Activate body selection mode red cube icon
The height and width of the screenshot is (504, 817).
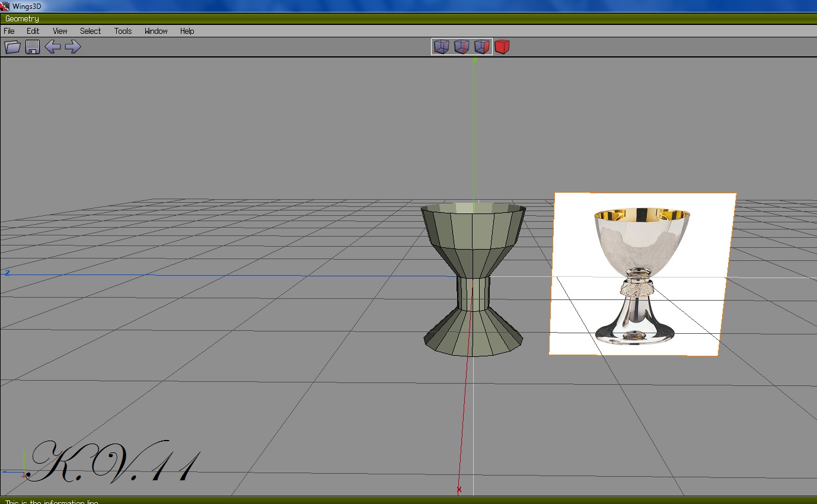tap(502, 47)
